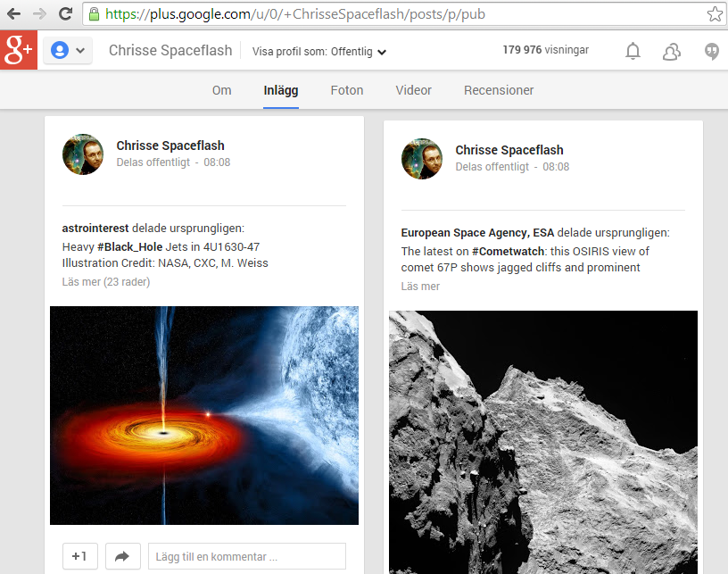The width and height of the screenshot is (728, 574).
Task: Open 'Delas offentligt' on black hole post
Action: (x=153, y=162)
